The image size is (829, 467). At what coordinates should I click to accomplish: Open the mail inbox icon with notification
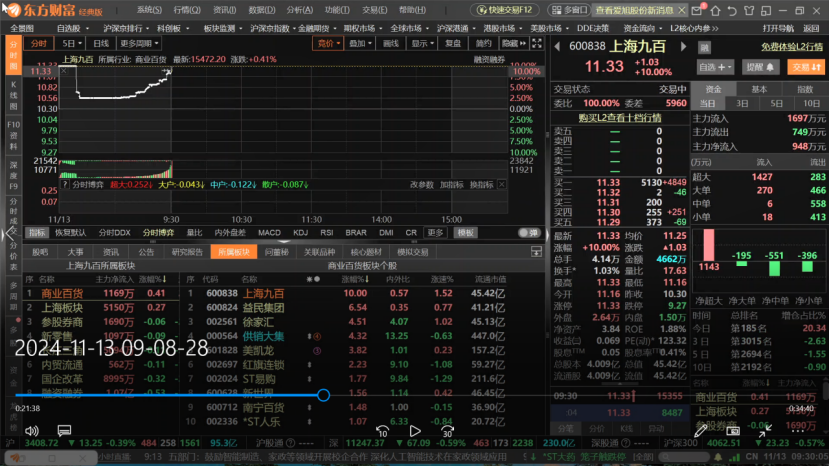698,10
